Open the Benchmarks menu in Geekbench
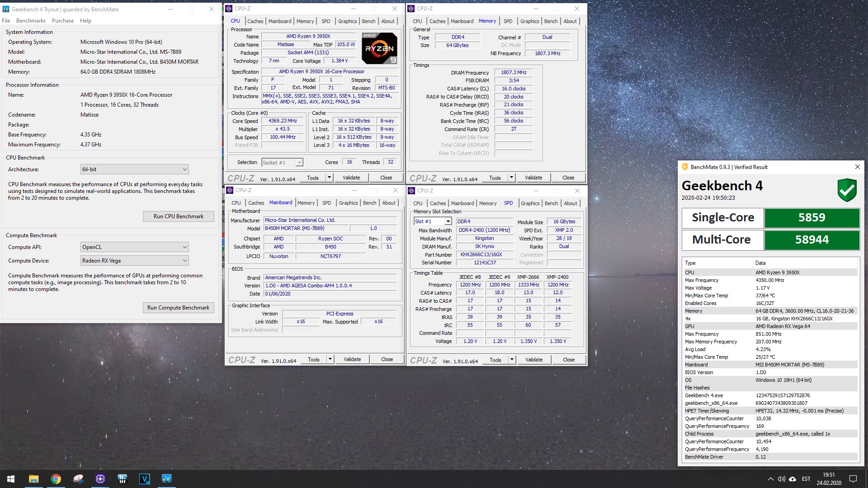Screen dimensions: 868x488 click(x=31, y=21)
